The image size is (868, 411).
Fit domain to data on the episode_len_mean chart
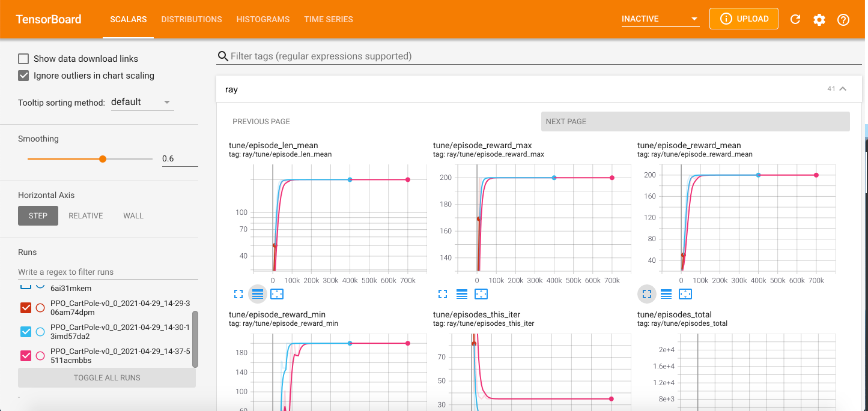[x=277, y=294]
